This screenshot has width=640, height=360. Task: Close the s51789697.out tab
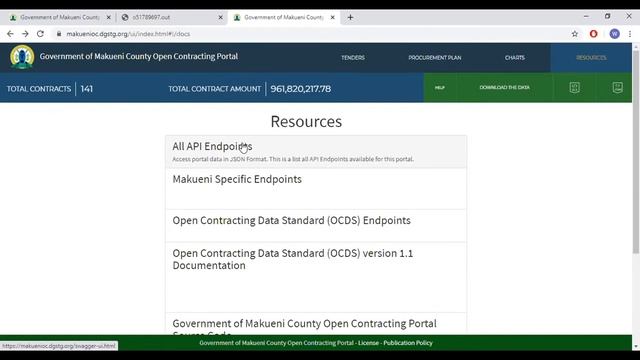coord(220,17)
